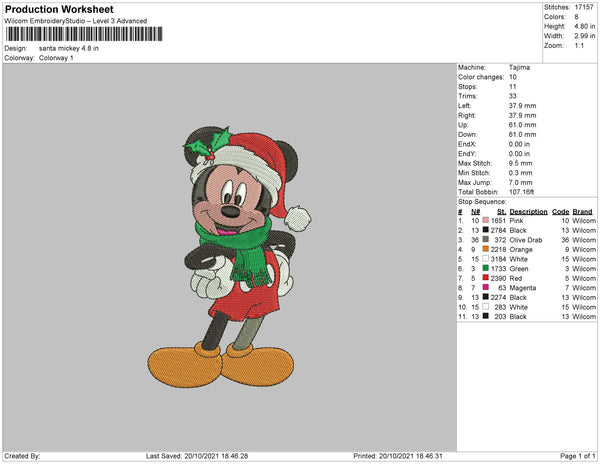Click the Production Worksheet title

pos(59,9)
